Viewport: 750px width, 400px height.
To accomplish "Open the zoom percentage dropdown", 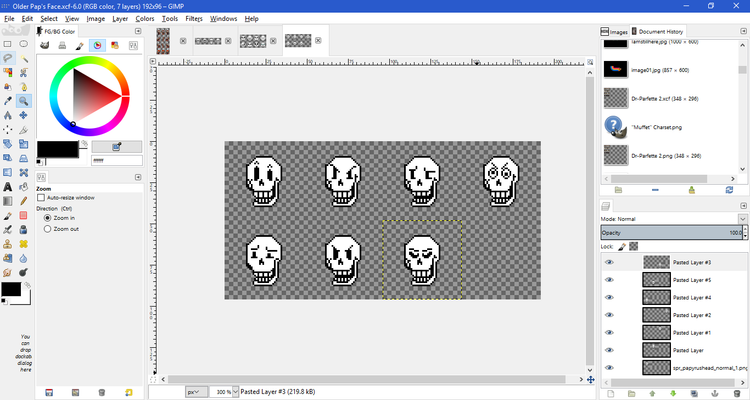I will coord(235,391).
